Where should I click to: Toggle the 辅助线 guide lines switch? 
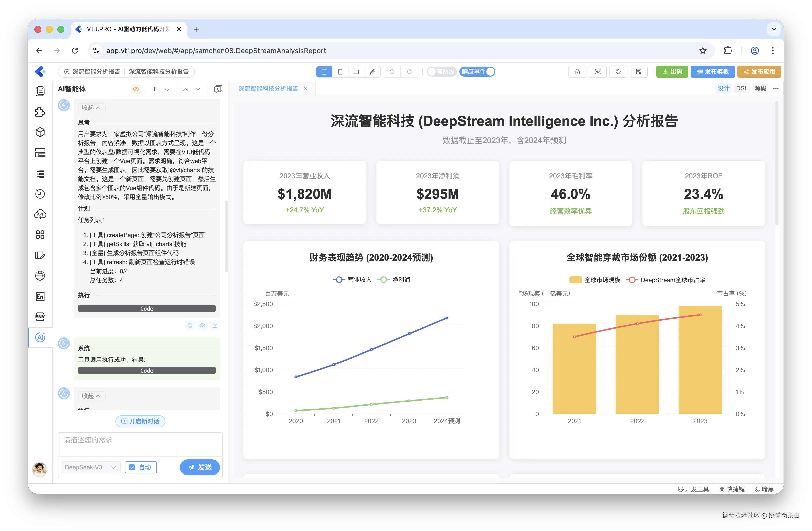coord(441,72)
